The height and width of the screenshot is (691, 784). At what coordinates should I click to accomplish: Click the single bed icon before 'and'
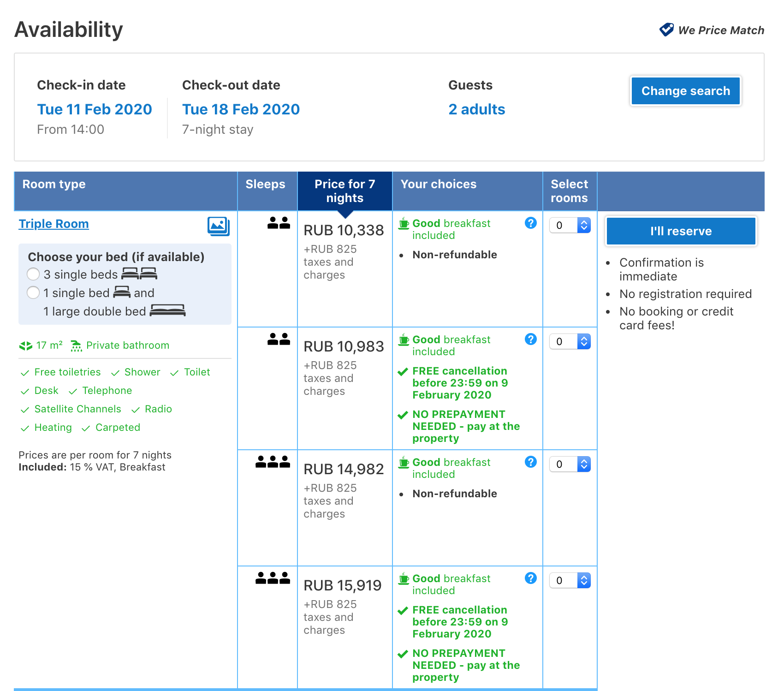pyautogui.click(x=122, y=292)
